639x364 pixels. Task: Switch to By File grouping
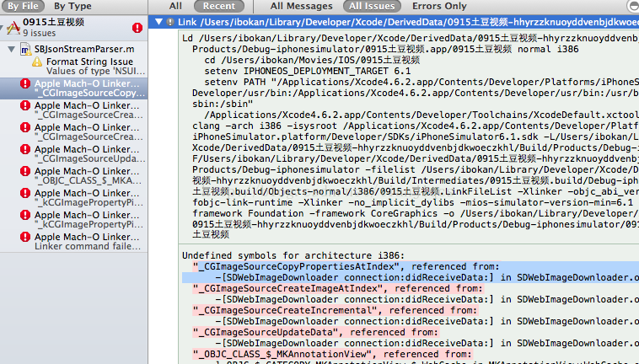coord(22,6)
